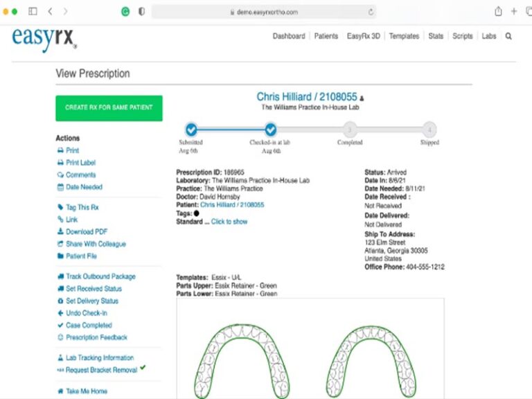
Task: Click the Comments speech bubble icon
Action: tap(60, 175)
